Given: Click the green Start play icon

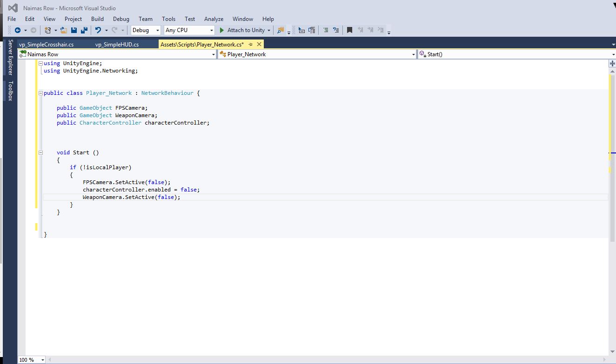Looking at the screenshot, I should click(222, 30).
